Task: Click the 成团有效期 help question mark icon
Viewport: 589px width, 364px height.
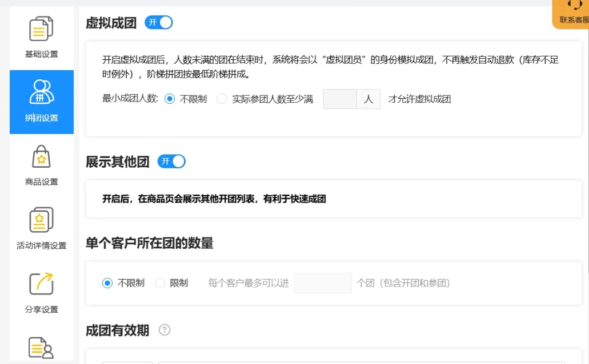Action: pyautogui.click(x=165, y=330)
